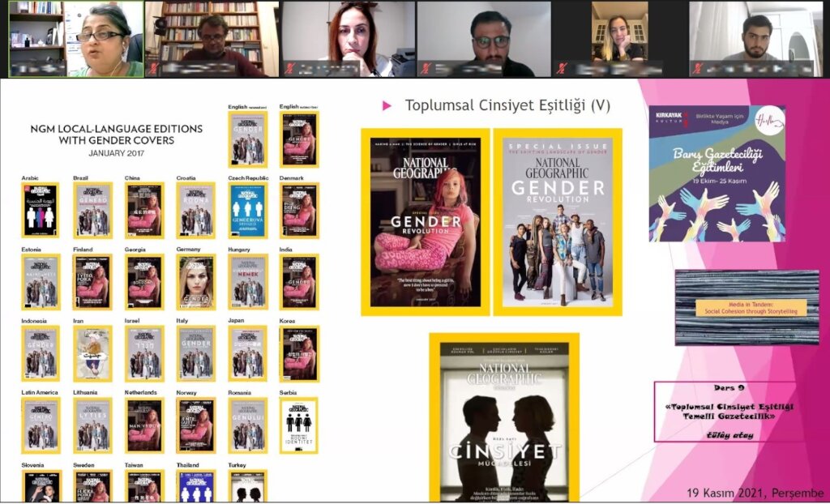Click the 'NGM LOCAL-LANGUAGE EDITIONS' heading text
The height and width of the screenshot is (504, 830).
point(117,135)
